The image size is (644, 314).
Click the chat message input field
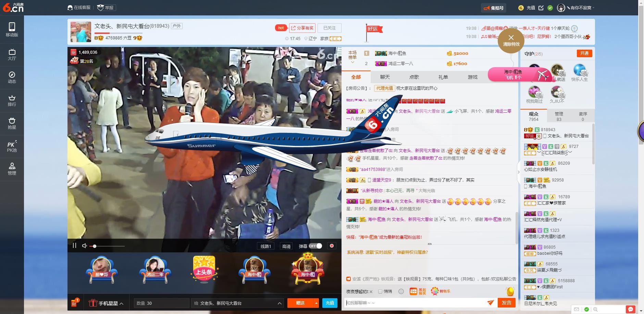416,303
